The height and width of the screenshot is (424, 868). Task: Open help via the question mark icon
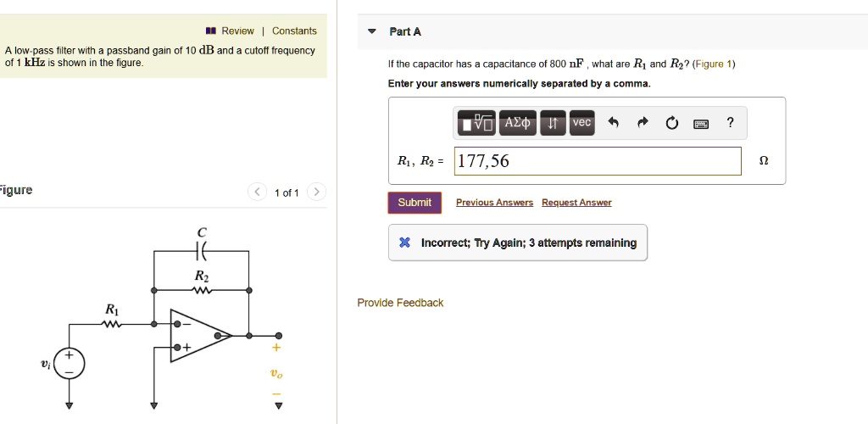730,123
